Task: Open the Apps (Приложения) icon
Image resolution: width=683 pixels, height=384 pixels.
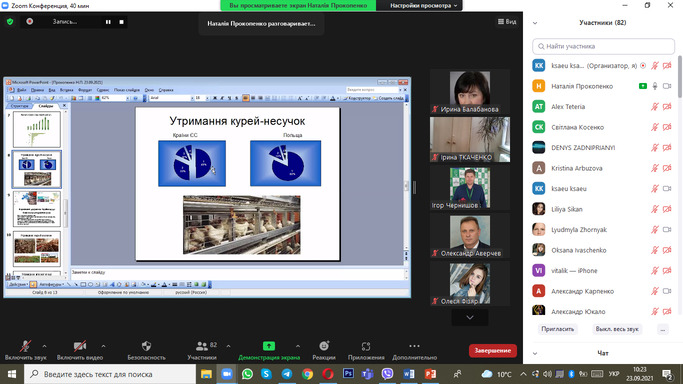Action: pyautogui.click(x=366, y=346)
